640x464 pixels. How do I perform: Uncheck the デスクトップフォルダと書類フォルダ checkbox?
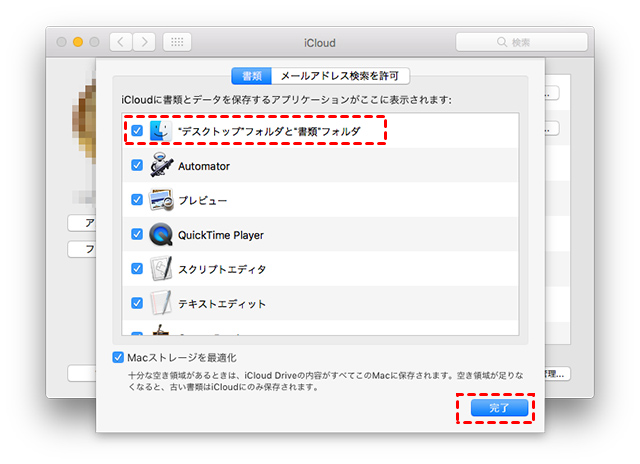[x=137, y=131]
